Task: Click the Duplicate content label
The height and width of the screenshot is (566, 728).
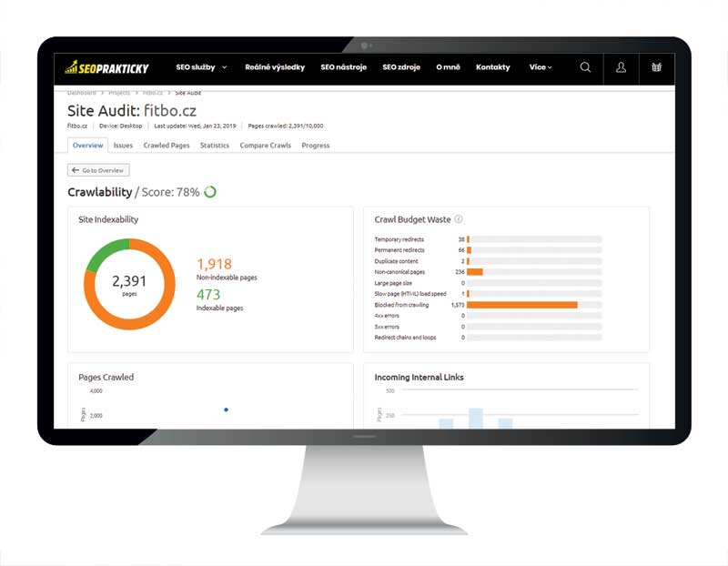Action: tap(396, 261)
